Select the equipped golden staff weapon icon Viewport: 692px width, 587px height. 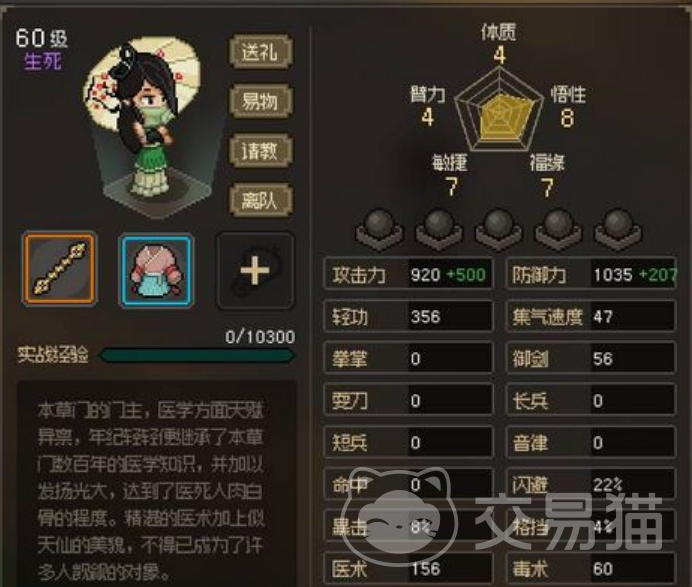click(59, 269)
